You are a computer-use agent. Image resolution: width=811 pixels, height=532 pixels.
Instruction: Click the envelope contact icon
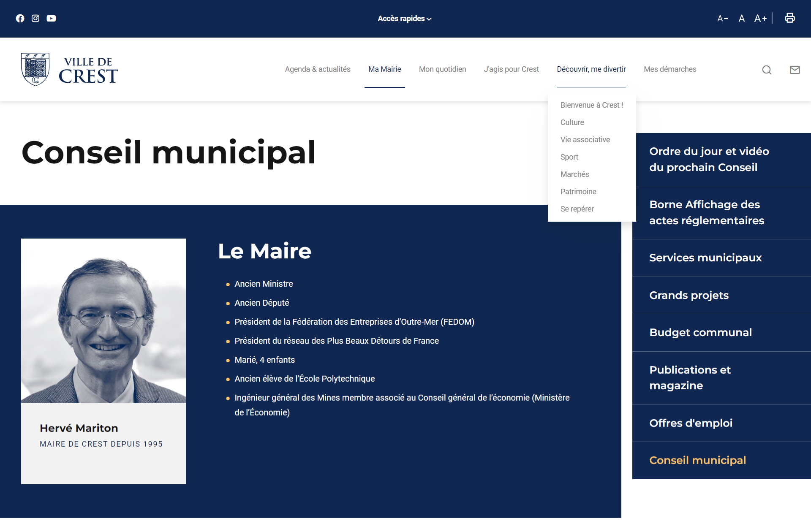point(795,70)
